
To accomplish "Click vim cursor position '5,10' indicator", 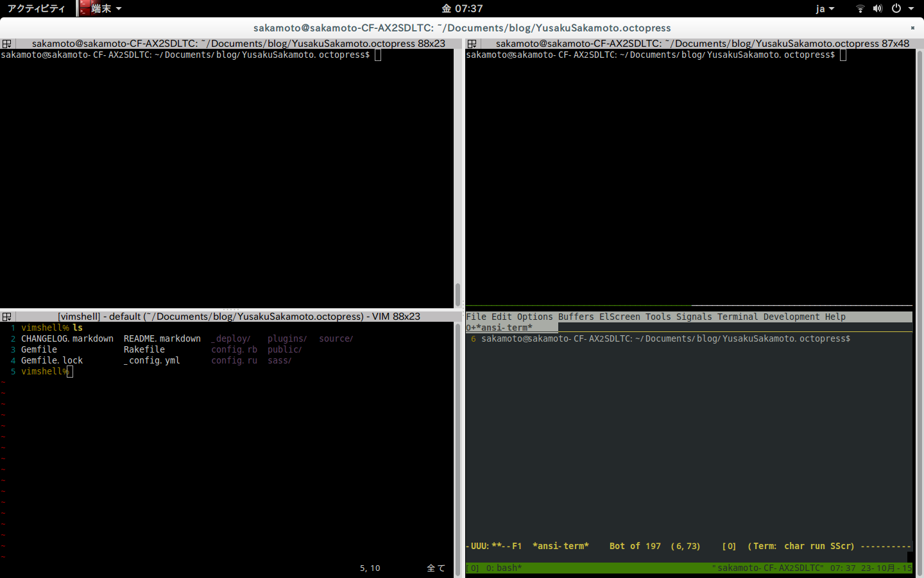I will point(370,568).
